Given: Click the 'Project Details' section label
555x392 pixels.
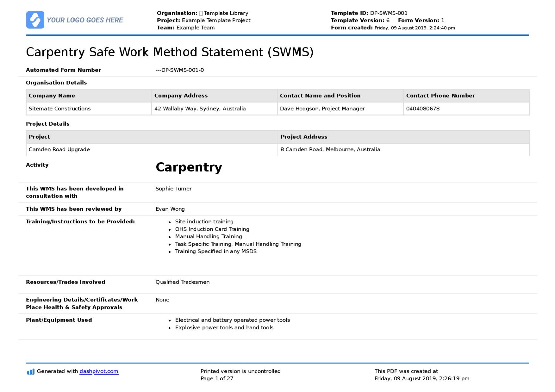Looking at the screenshot, I should (47, 124).
